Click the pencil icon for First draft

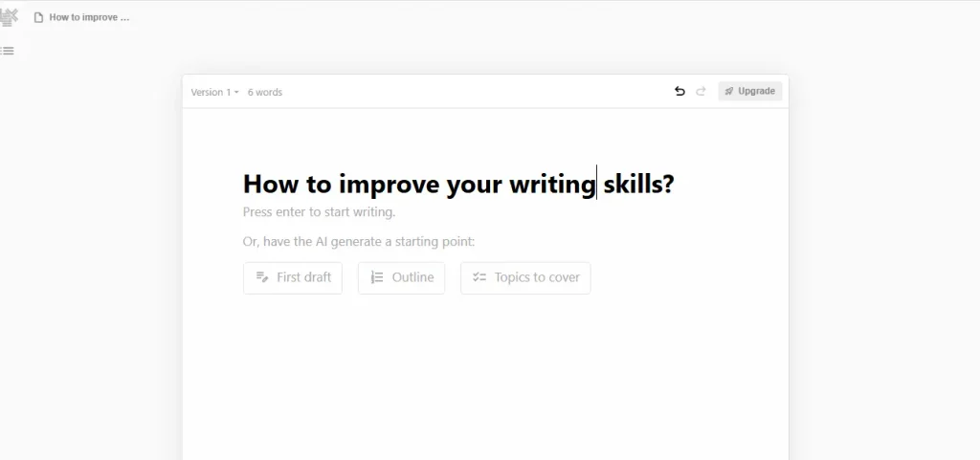click(262, 277)
